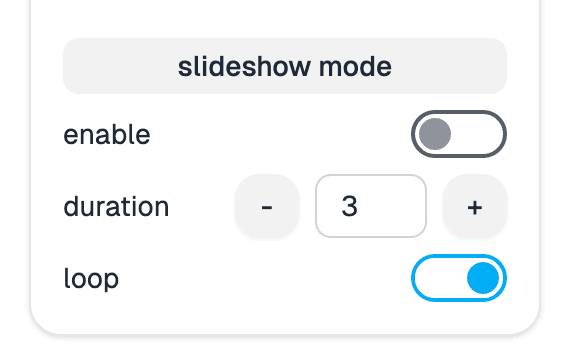The width and height of the screenshot is (570, 364).
Task: Increase duration with the plus button
Action: point(474,206)
